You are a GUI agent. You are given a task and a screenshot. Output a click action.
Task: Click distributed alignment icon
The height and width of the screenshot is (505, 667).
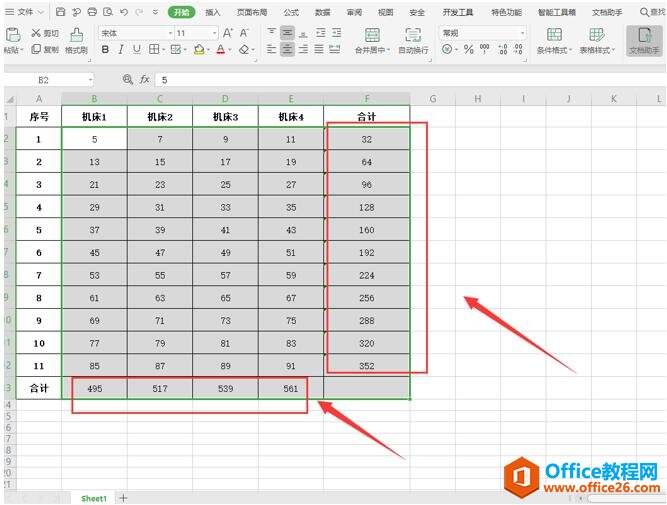click(x=335, y=49)
